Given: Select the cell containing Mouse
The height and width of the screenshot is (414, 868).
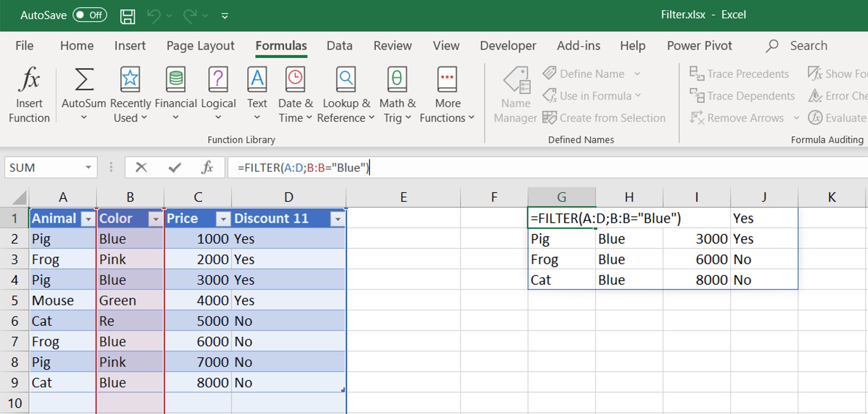Looking at the screenshot, I should click(63, 300).
